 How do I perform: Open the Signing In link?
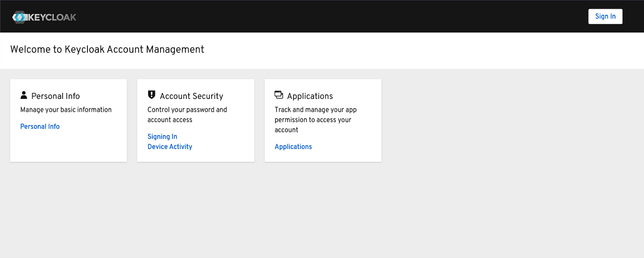pyautogui.click(x=162, y=137)
